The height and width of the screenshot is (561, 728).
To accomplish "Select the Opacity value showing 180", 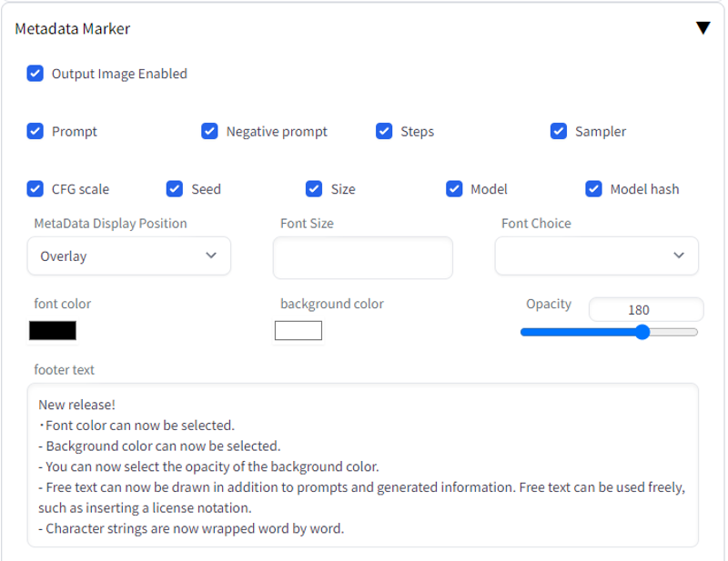I will (x=645, y=310).
